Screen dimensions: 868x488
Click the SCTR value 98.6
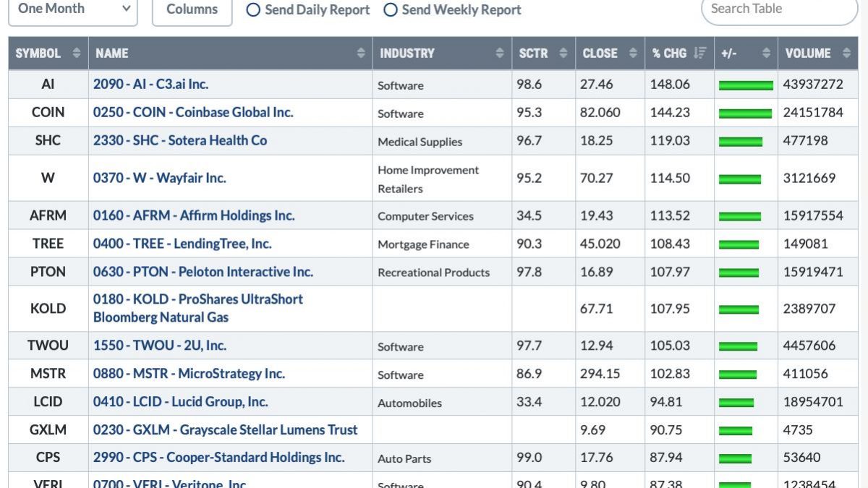pos(529,84)
